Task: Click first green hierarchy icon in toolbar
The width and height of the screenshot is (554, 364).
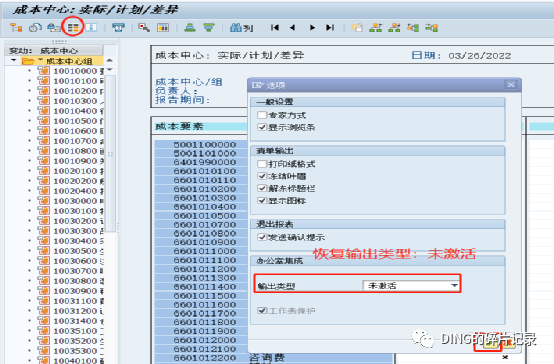Action: pos(376,28)
